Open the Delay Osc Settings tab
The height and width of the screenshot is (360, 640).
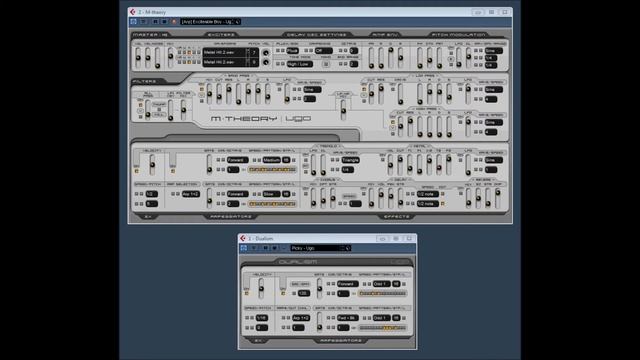click(317, 35)
